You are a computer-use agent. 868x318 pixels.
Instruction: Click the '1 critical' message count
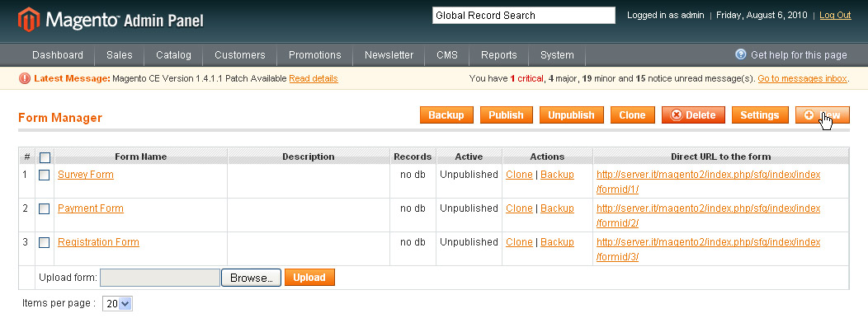click(x=526, y=78)
